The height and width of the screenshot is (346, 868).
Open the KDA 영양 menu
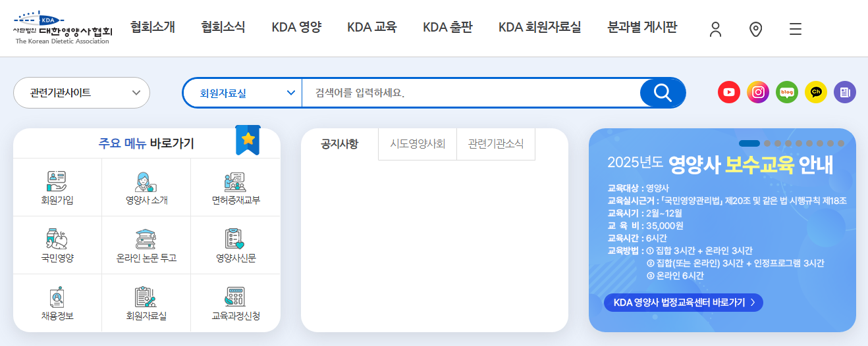296,28
